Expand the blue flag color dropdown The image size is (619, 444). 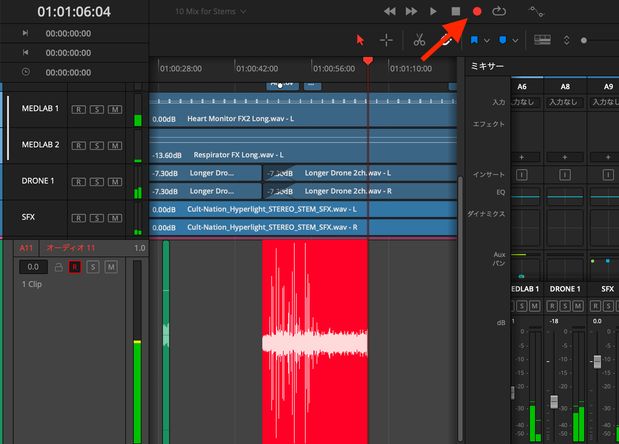coord(486,41)
